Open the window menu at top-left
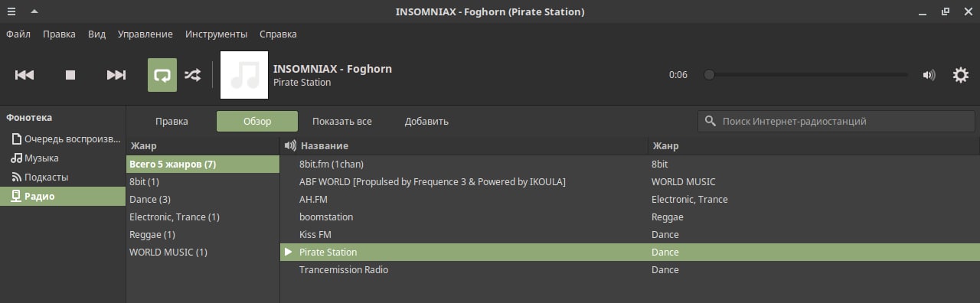This screenshot has width=980, height=303. click(x=11, y=11)
